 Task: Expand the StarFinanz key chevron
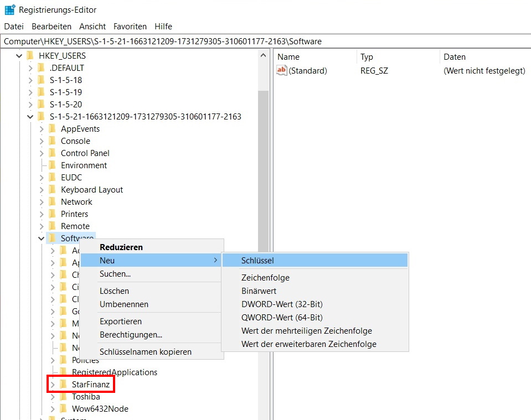pyautogui.click(x=53, y=385)
